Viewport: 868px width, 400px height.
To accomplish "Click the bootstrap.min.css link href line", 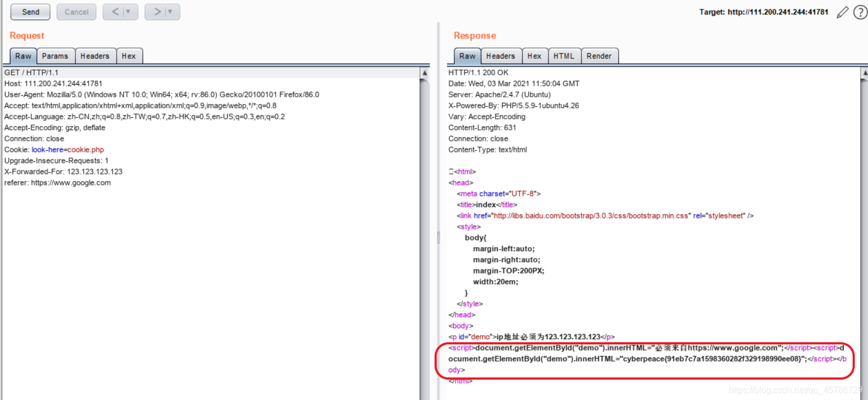I will [605, 216].
